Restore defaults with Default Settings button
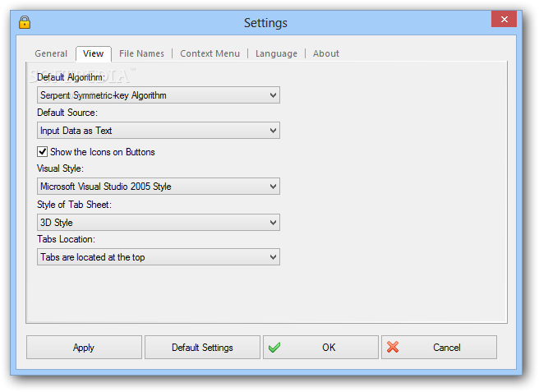Screen dimensions: 539x392 [x=202, y=348]
